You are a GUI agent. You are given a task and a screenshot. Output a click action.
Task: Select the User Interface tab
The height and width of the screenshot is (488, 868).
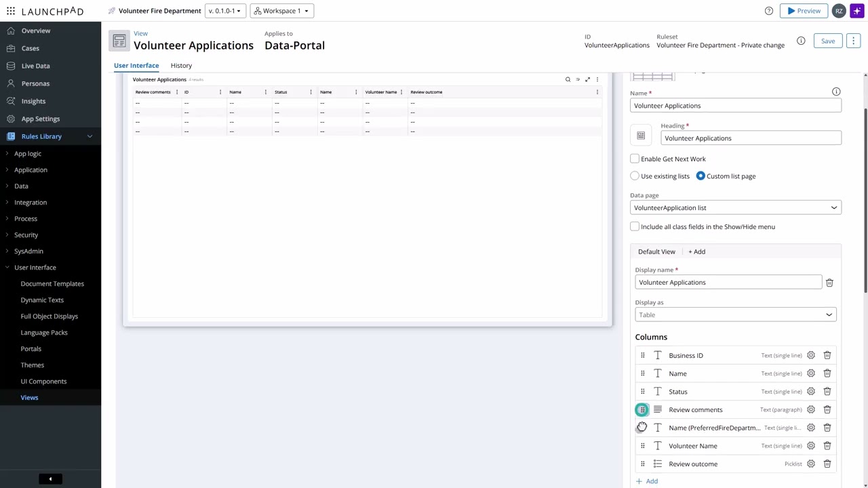click(x=136, y=65)
